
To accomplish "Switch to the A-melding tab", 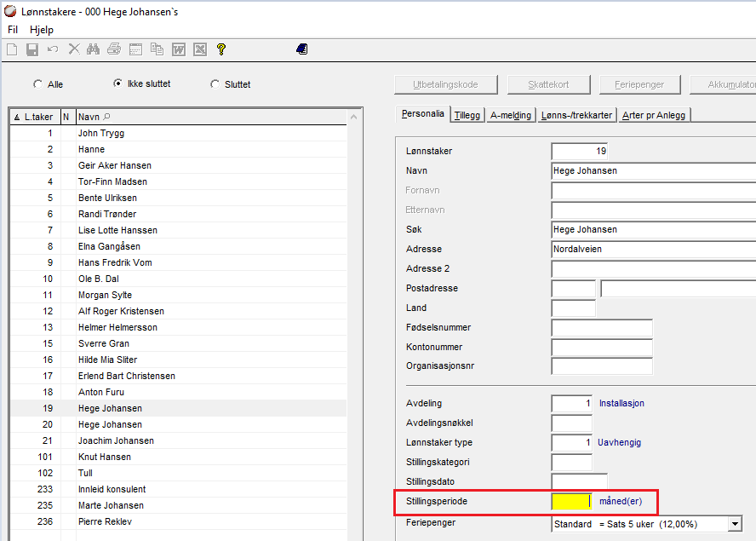I will 511,115.
